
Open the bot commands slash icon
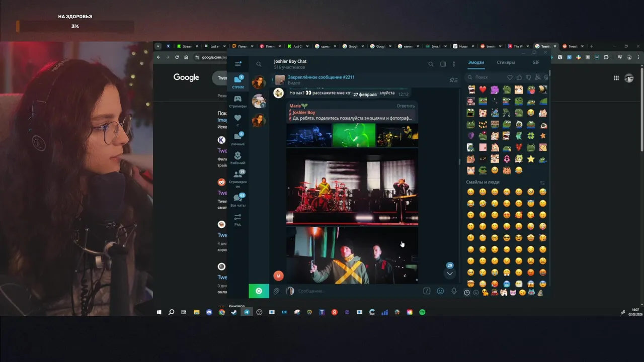427,291
